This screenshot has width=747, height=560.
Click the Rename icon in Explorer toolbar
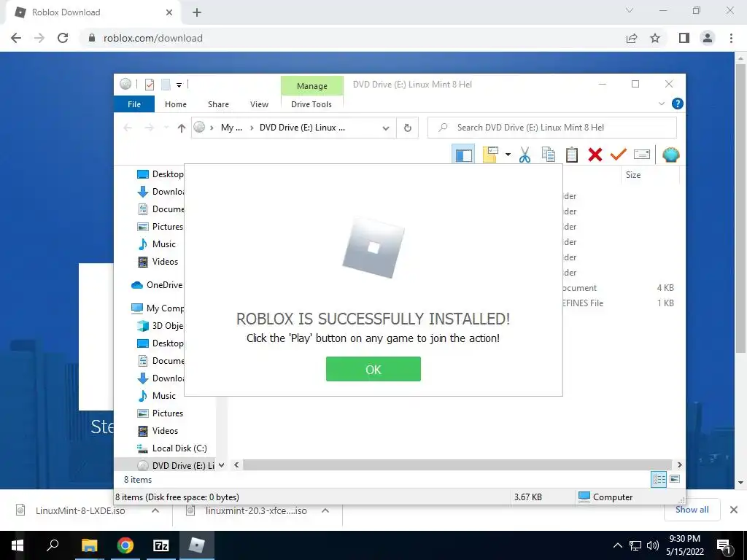tap(642, 155)
